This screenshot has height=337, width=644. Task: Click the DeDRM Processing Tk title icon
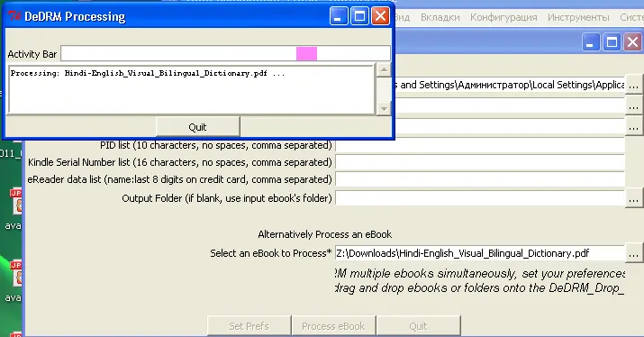pyautogui.click(x=14, y=16)
